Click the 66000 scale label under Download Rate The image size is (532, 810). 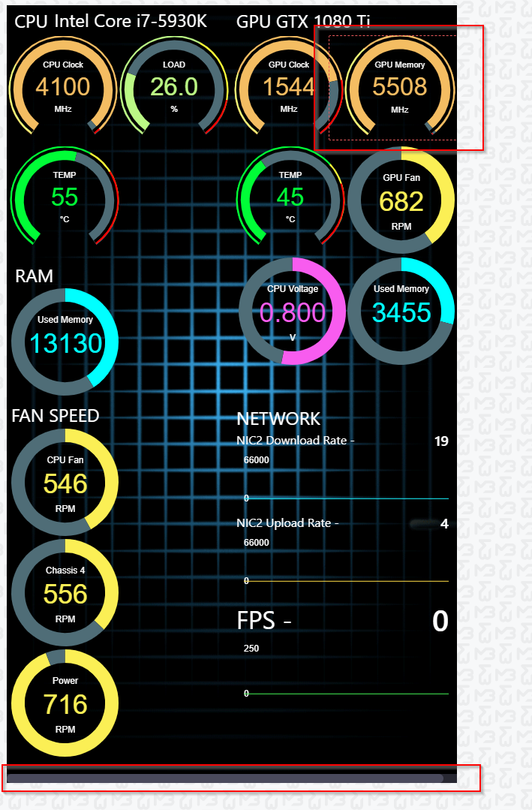[256, 459]
